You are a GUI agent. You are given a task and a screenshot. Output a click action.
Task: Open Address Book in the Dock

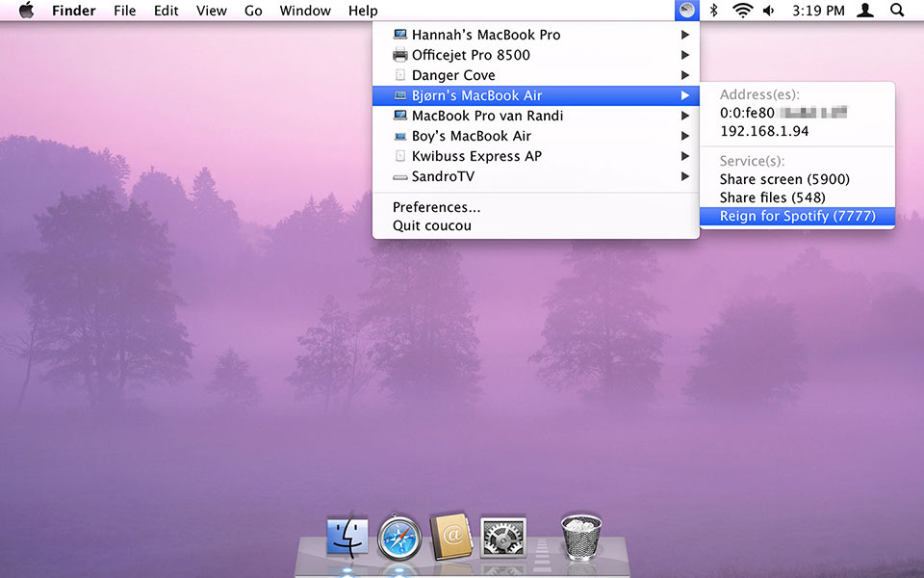pos(450,537)
